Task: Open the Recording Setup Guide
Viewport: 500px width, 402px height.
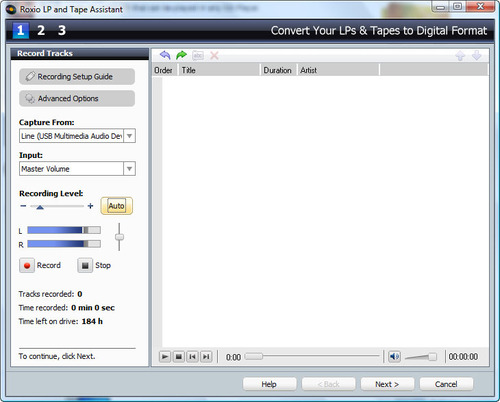Action: click(x=77, y=77)
